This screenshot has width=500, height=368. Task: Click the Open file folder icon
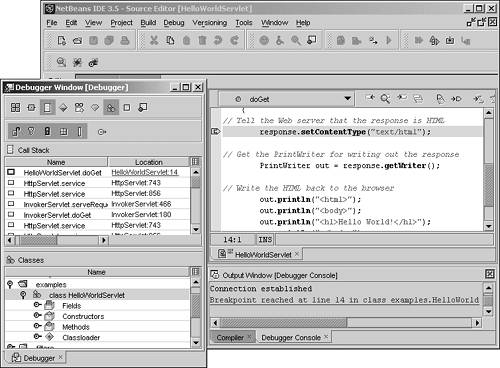[x=77, y=41]
